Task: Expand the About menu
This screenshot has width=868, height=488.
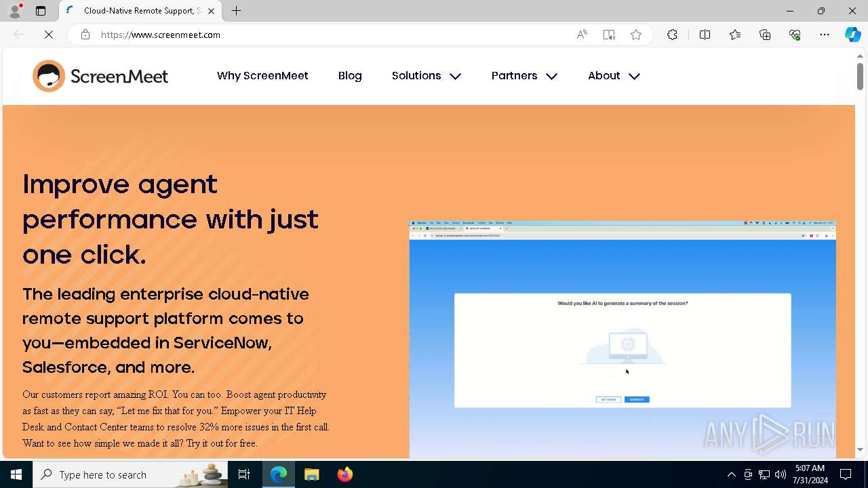Action: (614, 76)
